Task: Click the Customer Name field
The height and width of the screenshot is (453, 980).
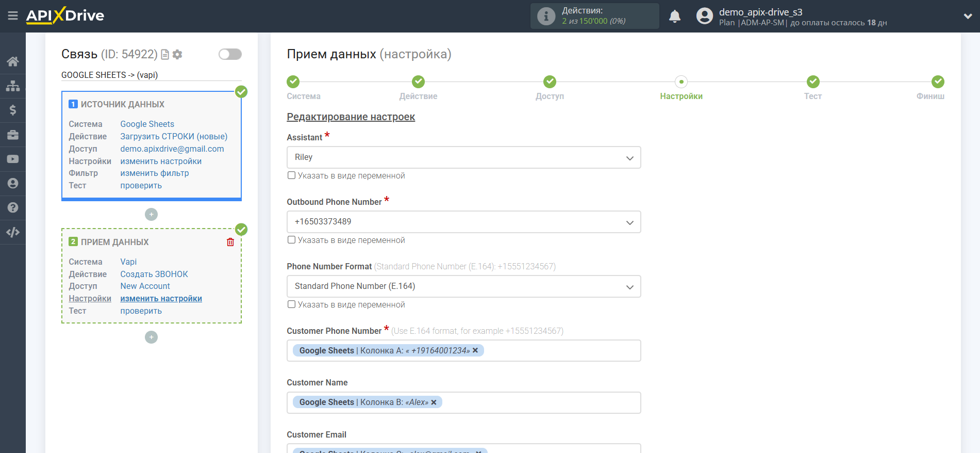Action: click(x=463, y=402)
